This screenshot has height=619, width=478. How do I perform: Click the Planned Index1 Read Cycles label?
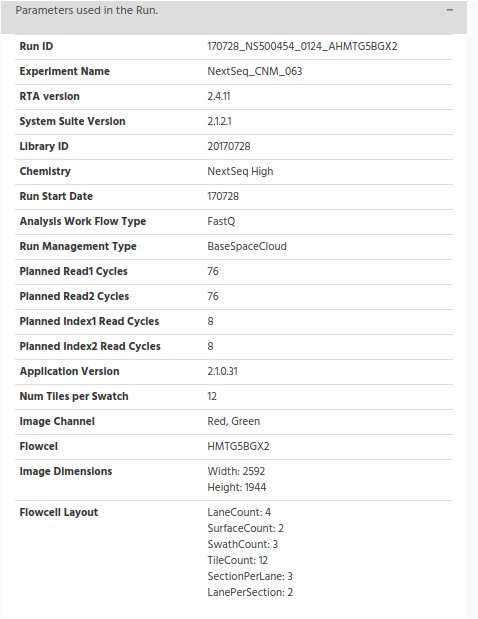pos(89,321)
